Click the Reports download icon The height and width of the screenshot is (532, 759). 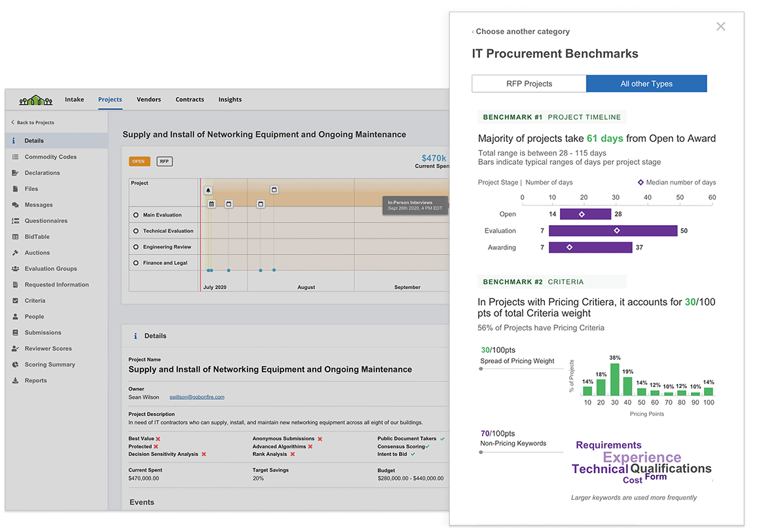pyautogui.click(x=15, y=381)
